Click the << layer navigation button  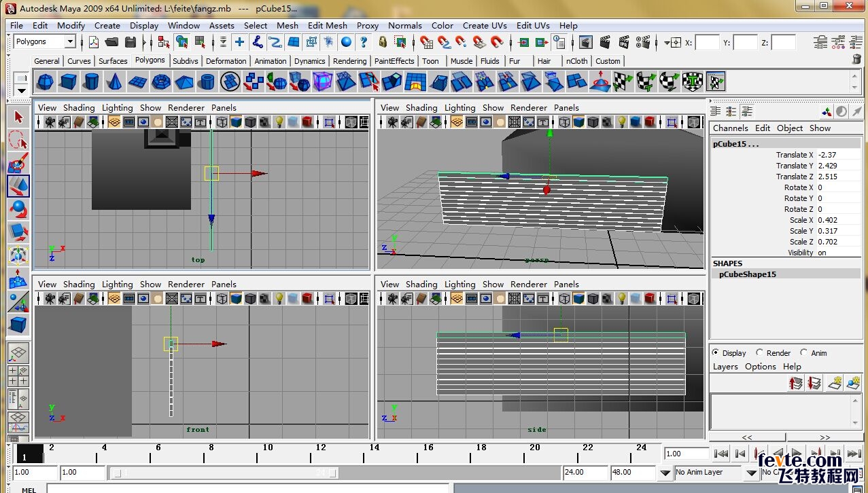tap(747, 437)
